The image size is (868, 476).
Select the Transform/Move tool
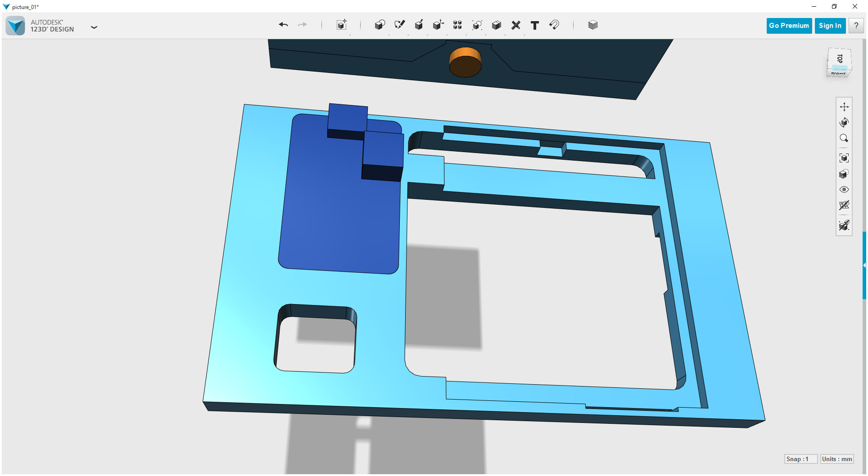click(342, 25)
